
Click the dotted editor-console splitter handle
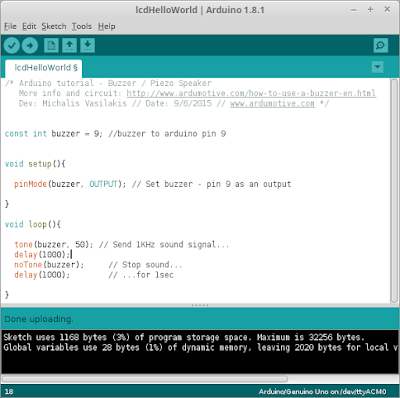point(200,305)
